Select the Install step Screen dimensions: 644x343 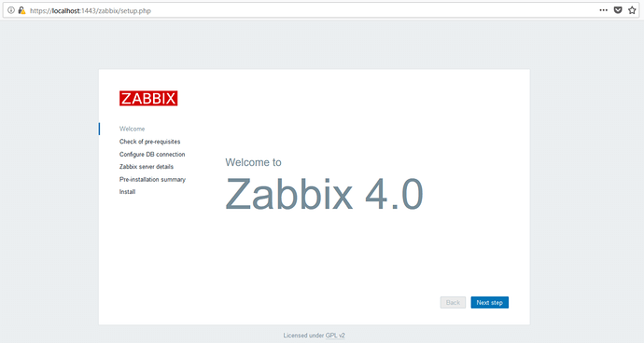[127, 192]
